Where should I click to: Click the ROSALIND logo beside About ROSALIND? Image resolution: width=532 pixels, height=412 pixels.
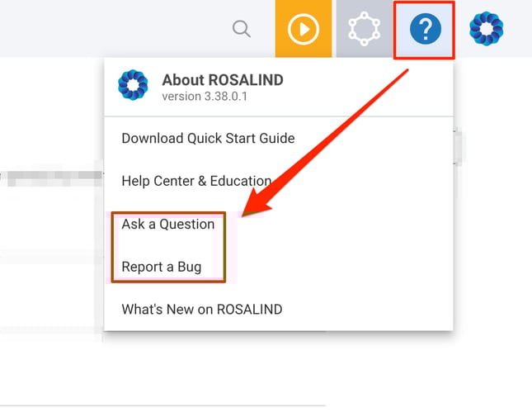point(133,85)
